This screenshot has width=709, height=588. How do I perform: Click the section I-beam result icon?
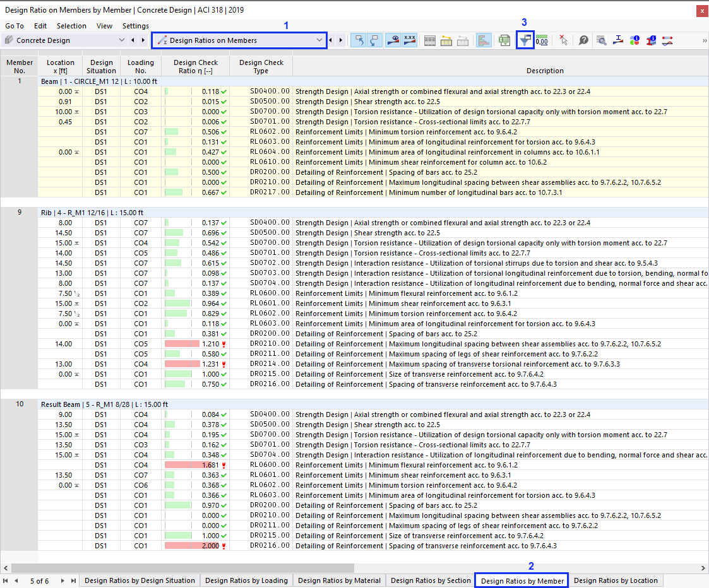point(618,40)
